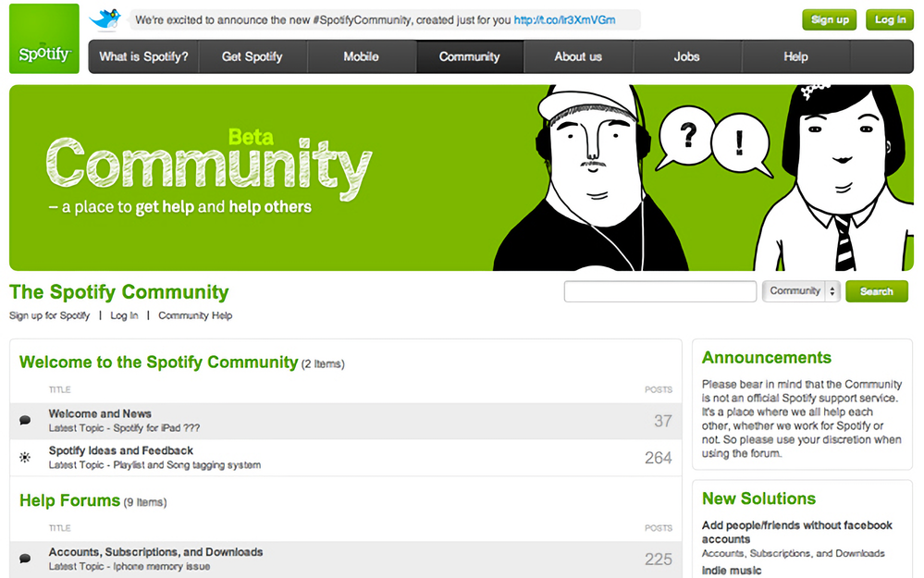Click the Announcements heading
Image resolution: width=924 pixels, height=578 pixels.
pos(766,358)
